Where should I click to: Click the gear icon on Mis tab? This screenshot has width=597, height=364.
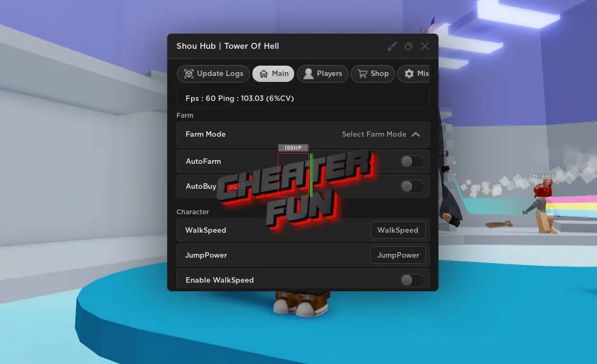click(409, 73)
